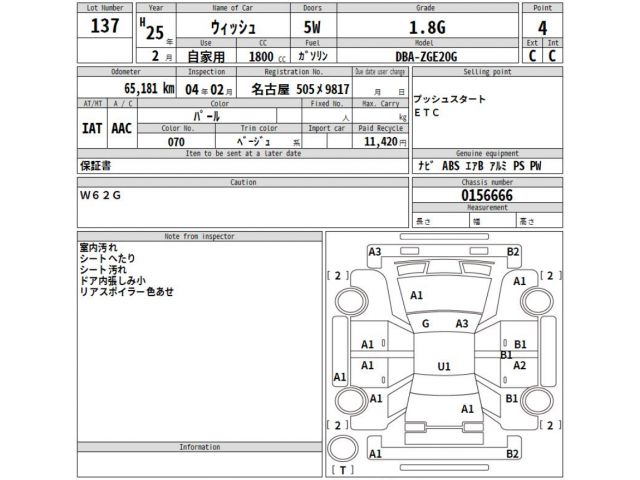Click the Lot Number header
Viewport: 640px width, 480px height.
(105, 8)
